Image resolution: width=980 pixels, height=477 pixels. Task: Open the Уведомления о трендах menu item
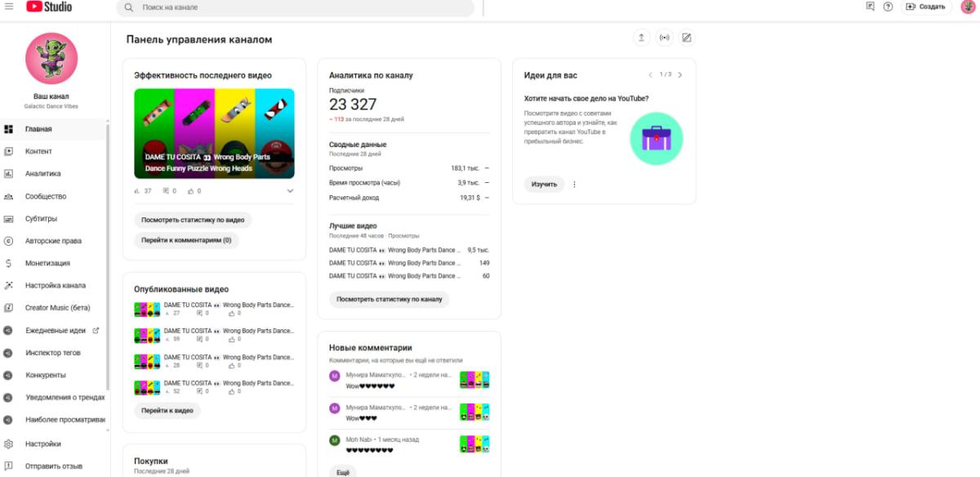[x=54, y=397]
